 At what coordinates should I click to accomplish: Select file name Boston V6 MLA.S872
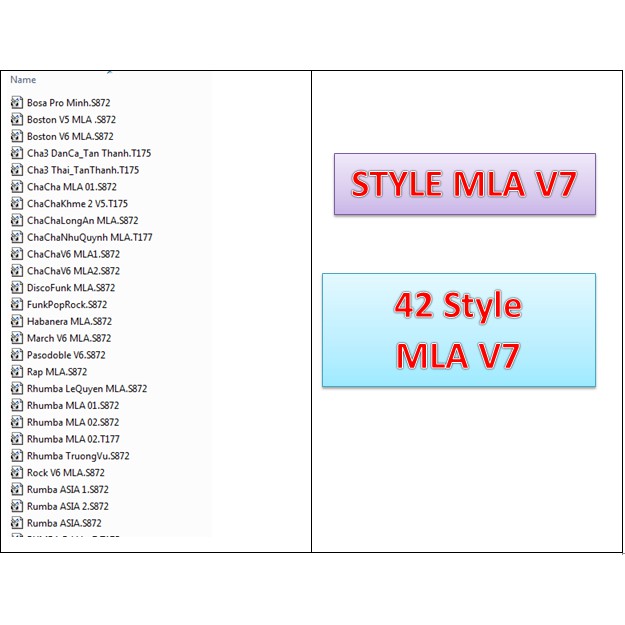(x=70, y=136)
